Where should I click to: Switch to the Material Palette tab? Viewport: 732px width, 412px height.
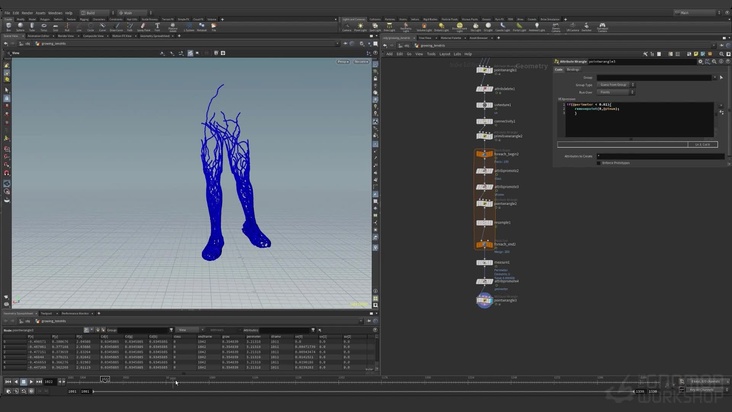coord(450,38)
